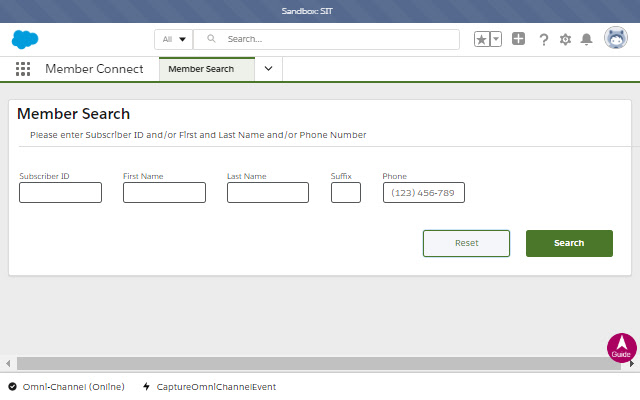Click the lightning bolt utility icon
The width and height of the screenshot is (640, 400).
click(x=147, y=387)
